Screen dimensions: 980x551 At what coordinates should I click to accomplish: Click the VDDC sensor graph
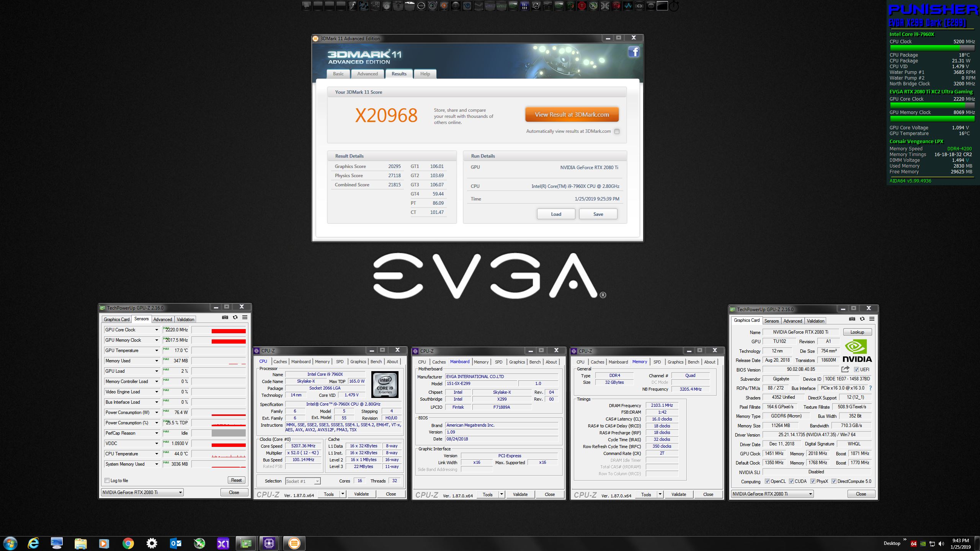coord(218,443)
